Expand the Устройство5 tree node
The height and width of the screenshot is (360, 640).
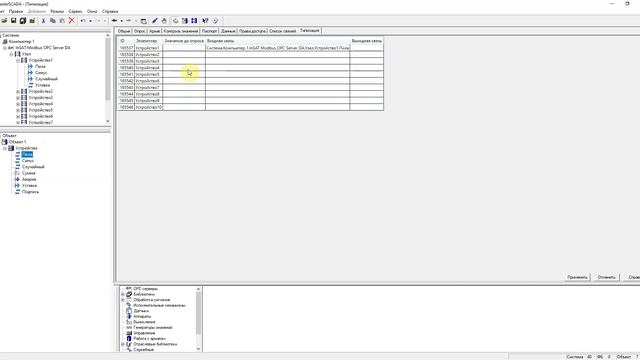pyautogui.click(x=18, y=110)
